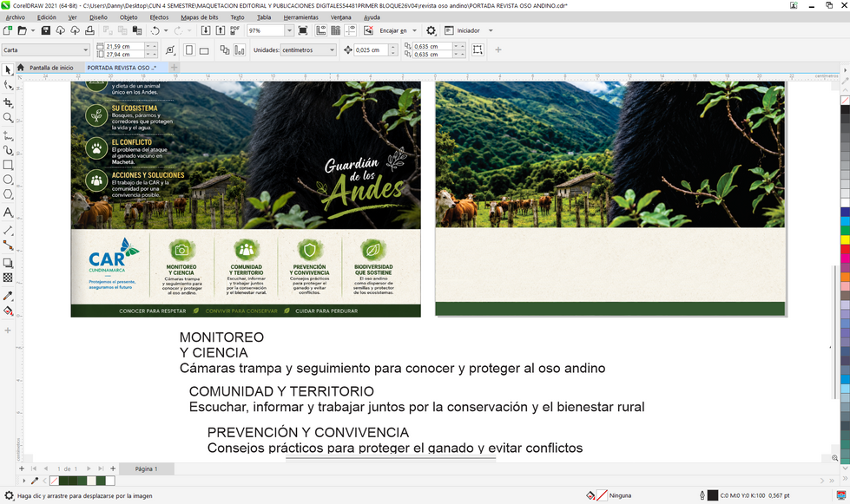
Task: Expand the Iniciador launcher dropdown
Action: coord(491,31)
